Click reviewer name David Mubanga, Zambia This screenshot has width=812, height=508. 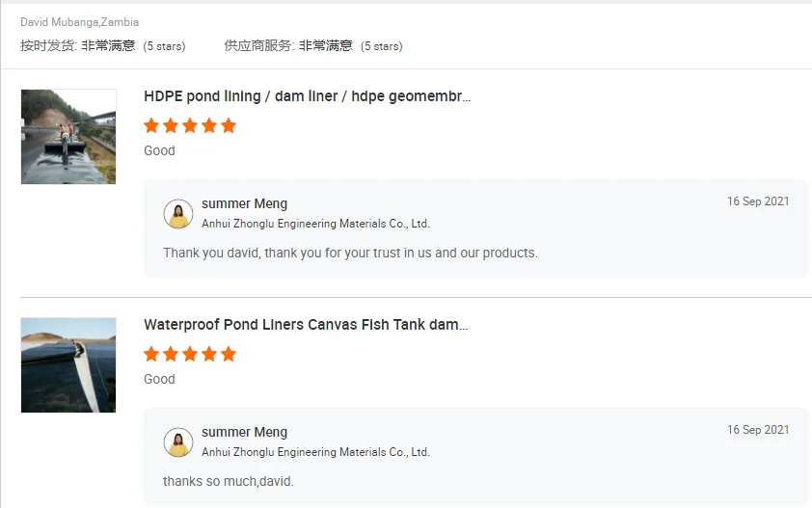click(x=79, y=22)
